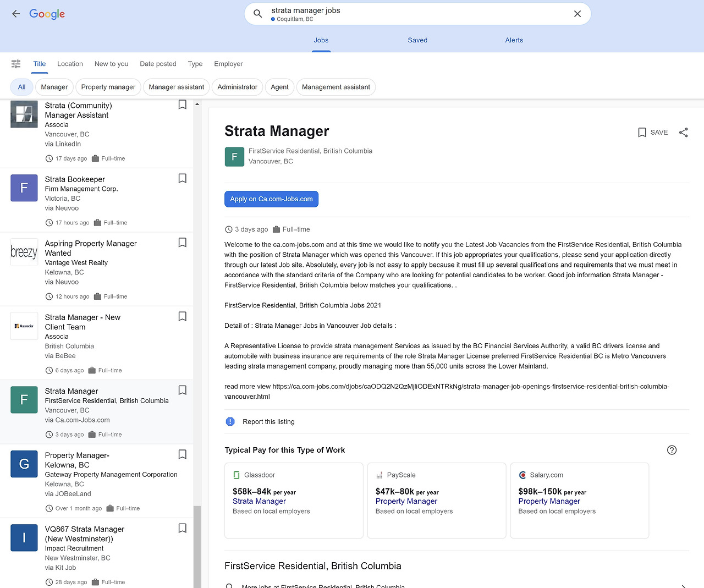The width and height of the screenshot is (704, 588).
Task: Click Apply on Ca.com-Jobs.com button
Action: [271, 199]
